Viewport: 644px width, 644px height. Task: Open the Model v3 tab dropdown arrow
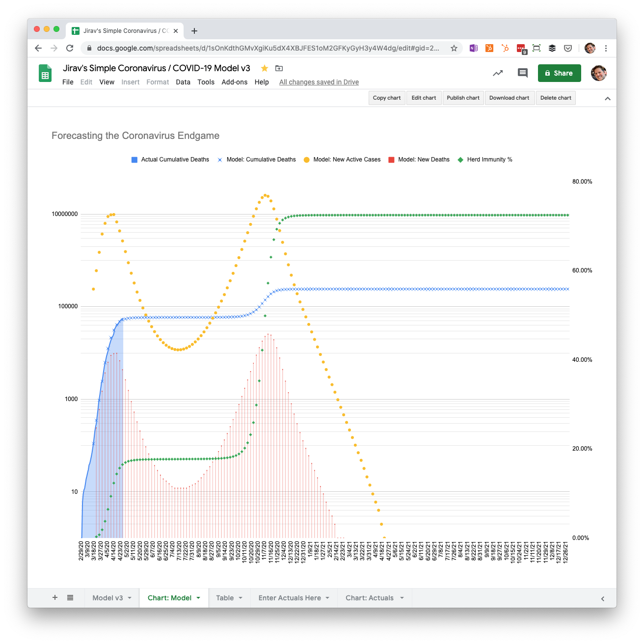(x=130, y=598)
